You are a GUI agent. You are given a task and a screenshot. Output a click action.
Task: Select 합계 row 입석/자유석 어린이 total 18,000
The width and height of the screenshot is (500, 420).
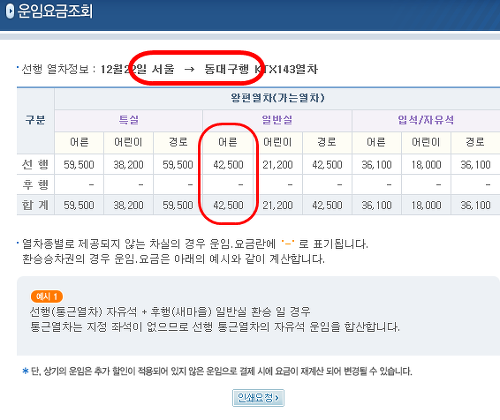(426, 205)
